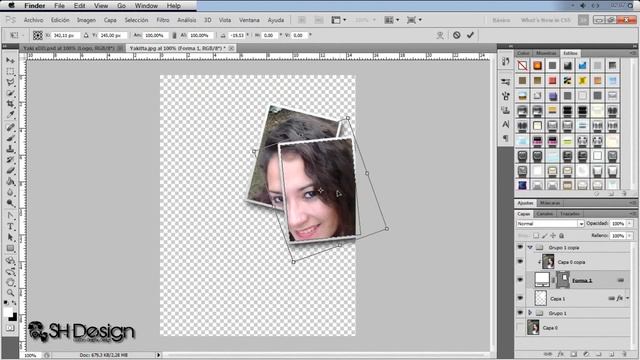The image size is (640, 360).
Task: Expand Capa 1 layer effects arrow
Action: [x=628, y=298]
